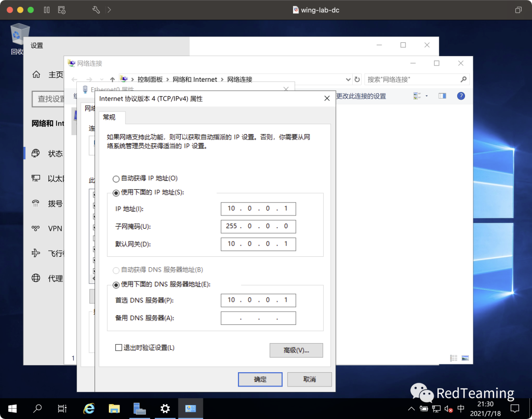Viewport: 532px width, 419px height.
Task: Switch to Settings gear on taskbar
Action: 165,409
